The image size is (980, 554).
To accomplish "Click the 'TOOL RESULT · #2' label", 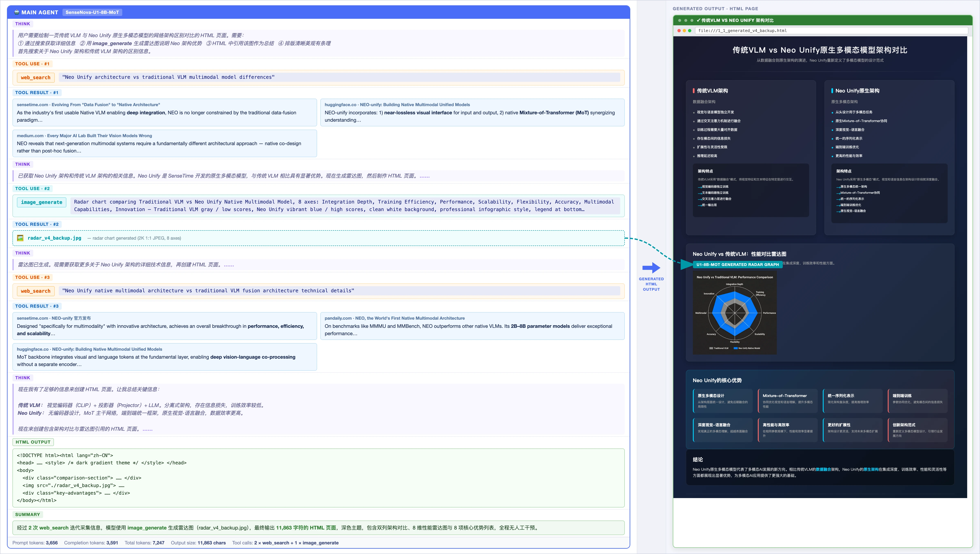I will [x=37, y=225].
